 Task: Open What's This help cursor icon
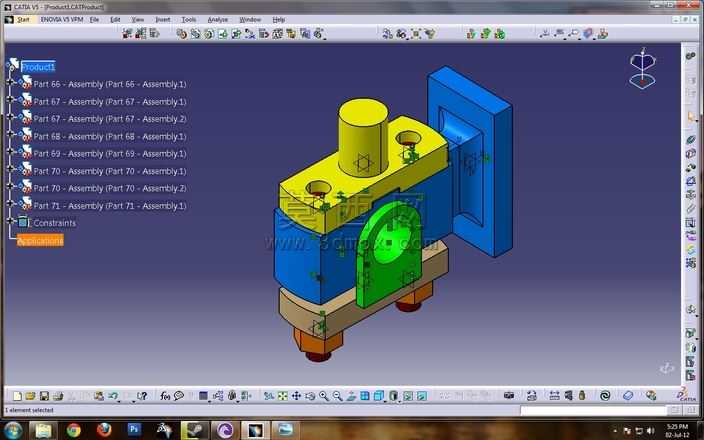[x=142, y=396]
